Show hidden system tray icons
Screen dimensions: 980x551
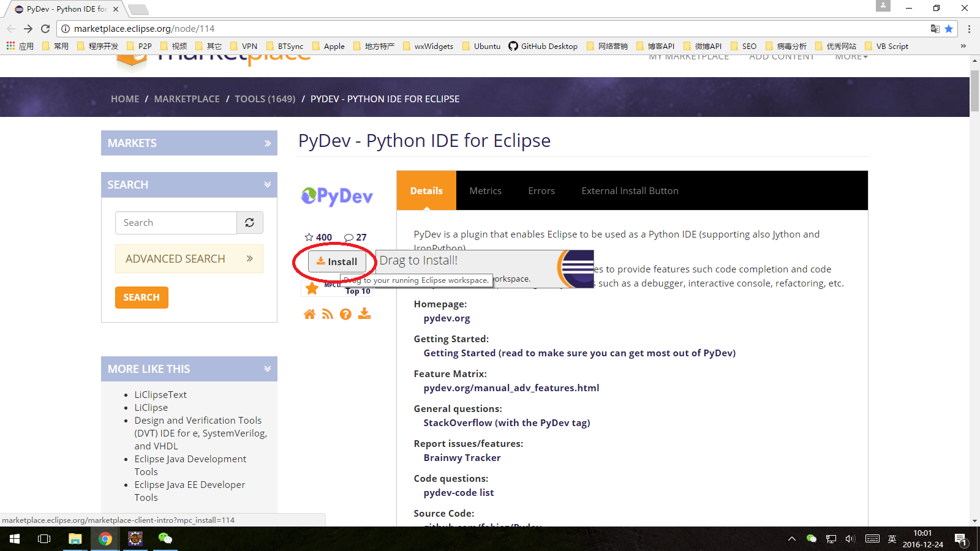pos(792,539)
